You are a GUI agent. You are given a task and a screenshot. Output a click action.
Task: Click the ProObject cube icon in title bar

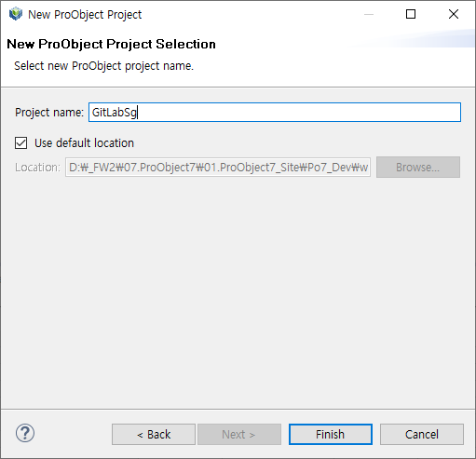click(x=16, y=14)
